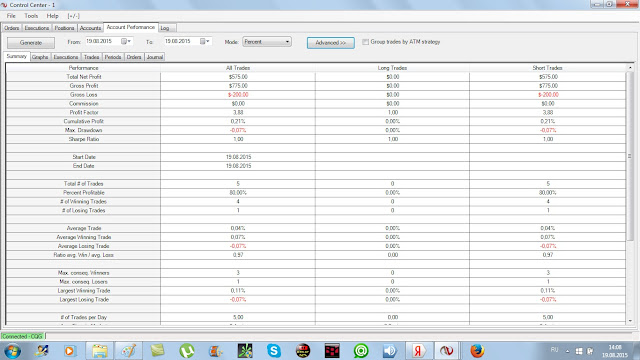Click the Sharpe Ratio row label
The width and height of the screenshot is (640, 360).
click(x=84, y=139)
